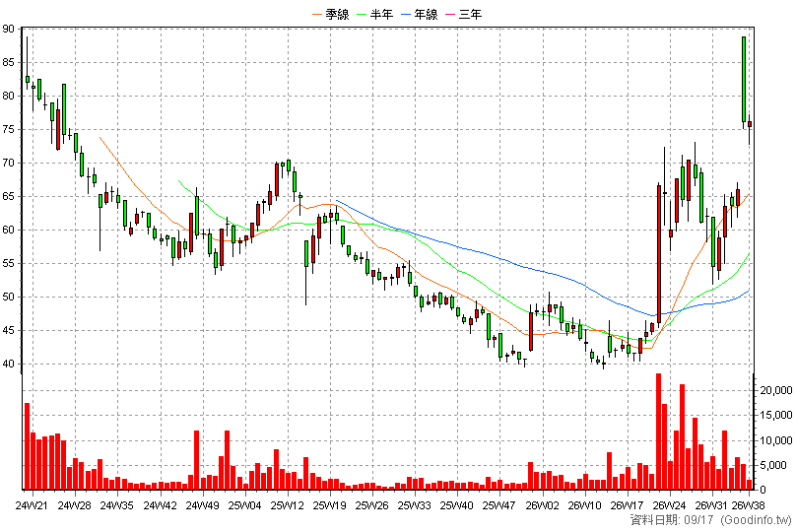
Task: Click the 季線 legend entry
Action: tap(331, 14)
